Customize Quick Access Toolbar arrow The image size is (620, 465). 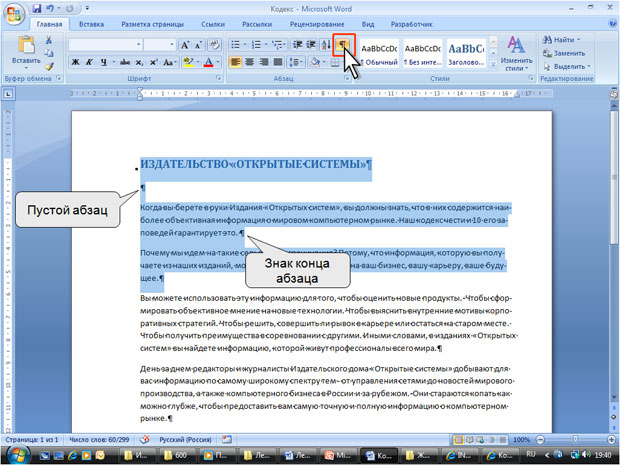(87, 8)
